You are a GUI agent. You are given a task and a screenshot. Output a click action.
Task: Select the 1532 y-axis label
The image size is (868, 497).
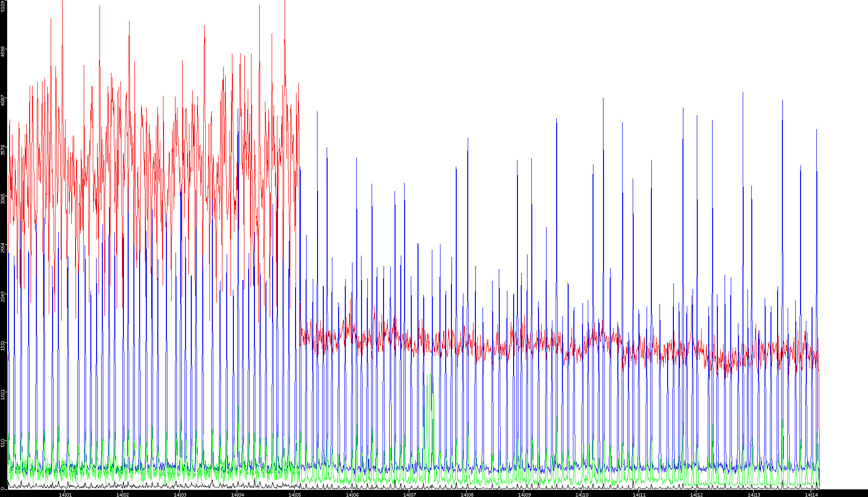pos(3,345)
